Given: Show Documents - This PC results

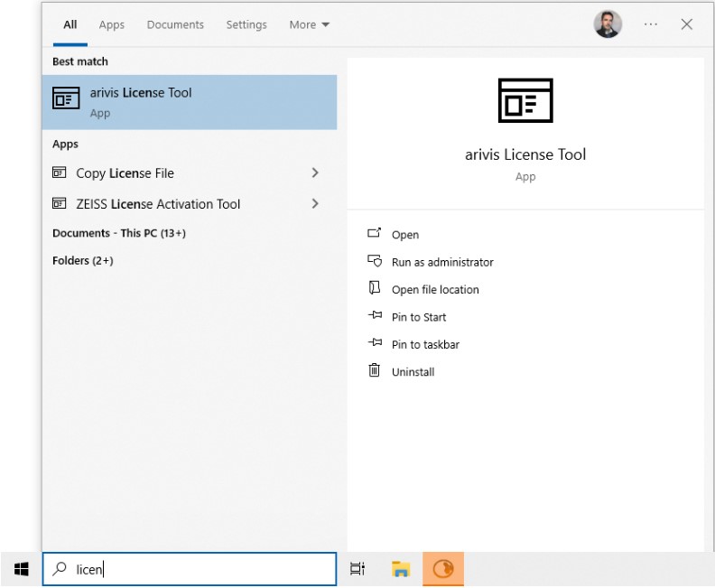Looking at the screenshot, I should pyautogui.click(x=118, y=233).
